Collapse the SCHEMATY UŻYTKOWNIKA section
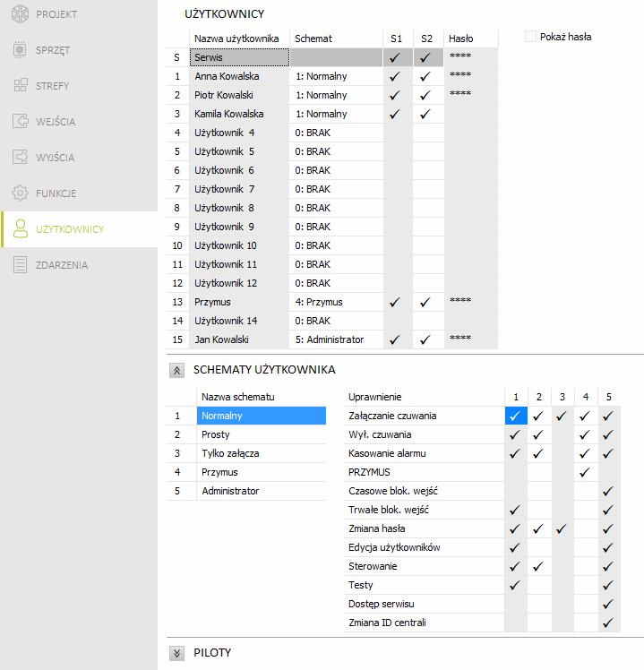Image resolution: width=644 pixels, height=670 pixels. (x=176, y=370)
